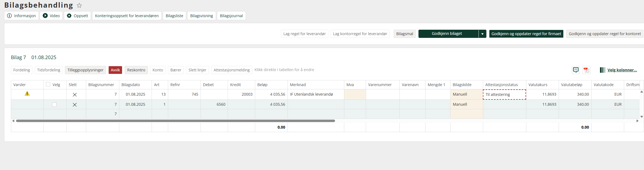Switch to Bilagsjournal view
The height and width of the screenshot is (170, 644).
click(x=231, y=16)
